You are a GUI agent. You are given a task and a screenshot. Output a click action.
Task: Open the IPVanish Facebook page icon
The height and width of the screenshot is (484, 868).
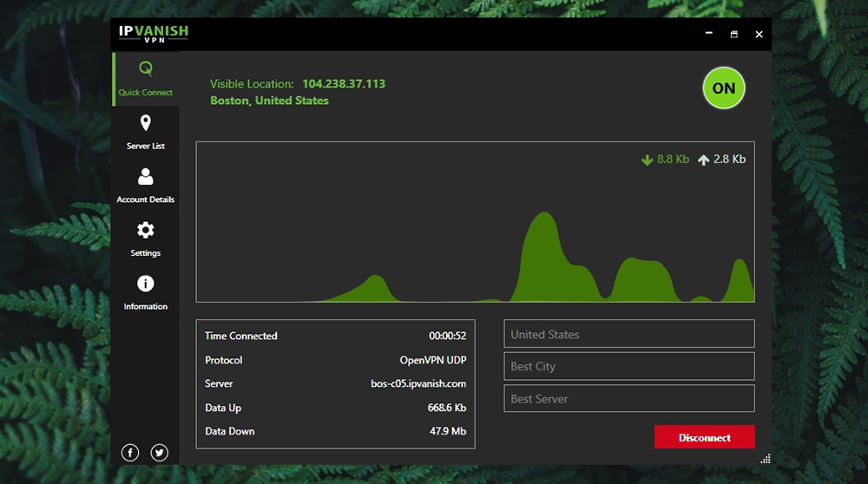click(x=130, y=453)
